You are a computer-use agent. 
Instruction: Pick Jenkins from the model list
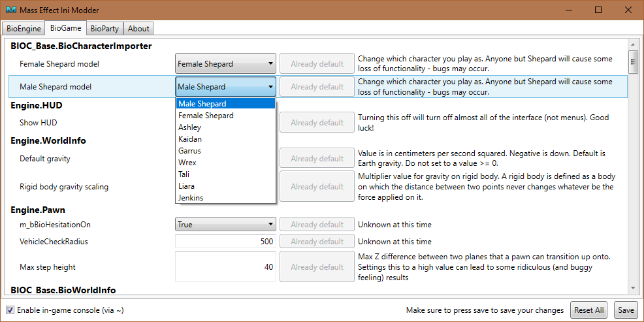coord(225,198)
